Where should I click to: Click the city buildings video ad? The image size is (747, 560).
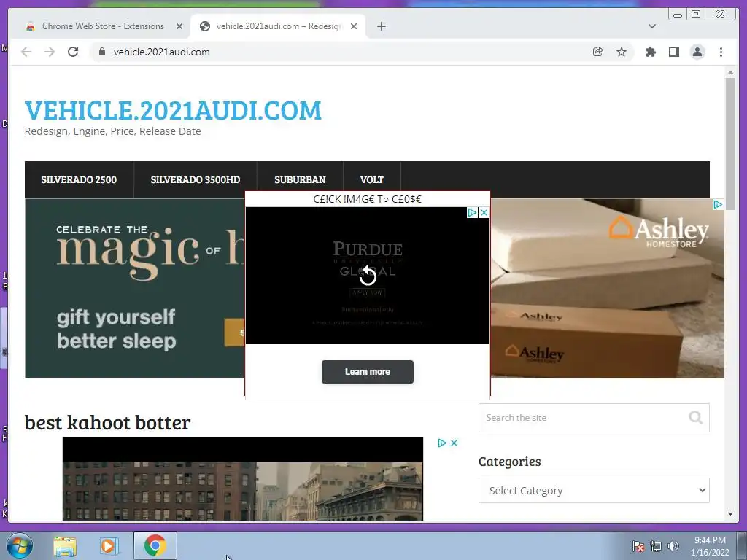[242, 479]
